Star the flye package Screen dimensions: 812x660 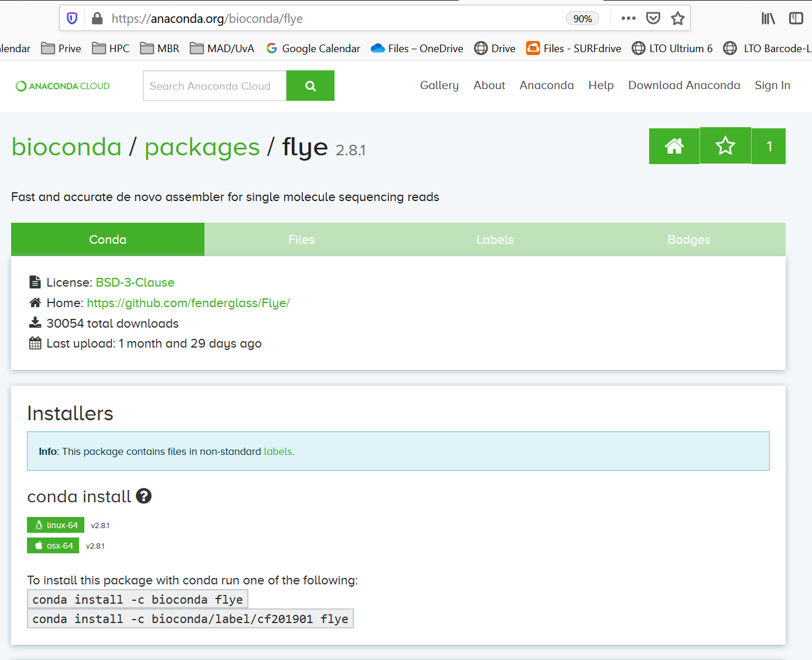pos(725,146)
